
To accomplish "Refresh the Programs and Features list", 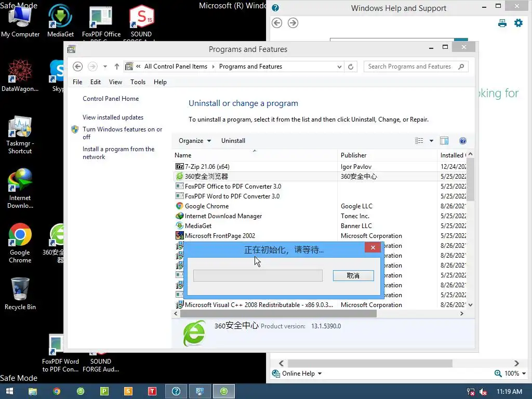I will 351,67.
